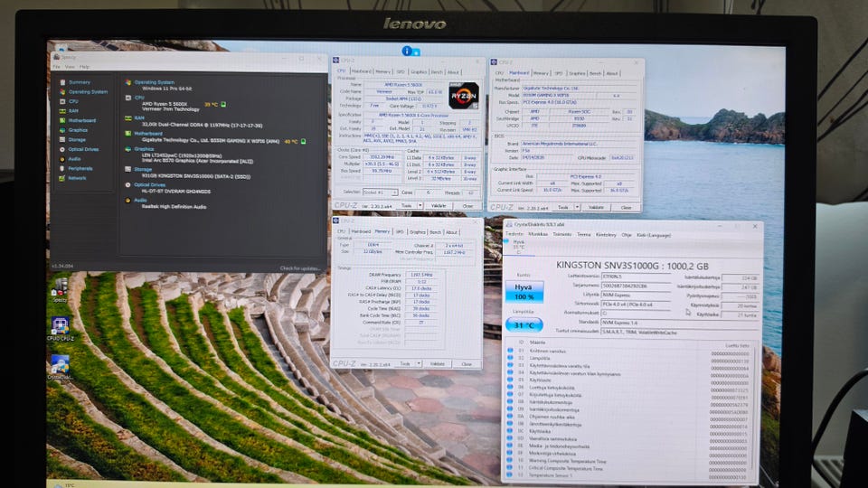Select the RAM icon in Speccy sidebar

click(62, 110)
